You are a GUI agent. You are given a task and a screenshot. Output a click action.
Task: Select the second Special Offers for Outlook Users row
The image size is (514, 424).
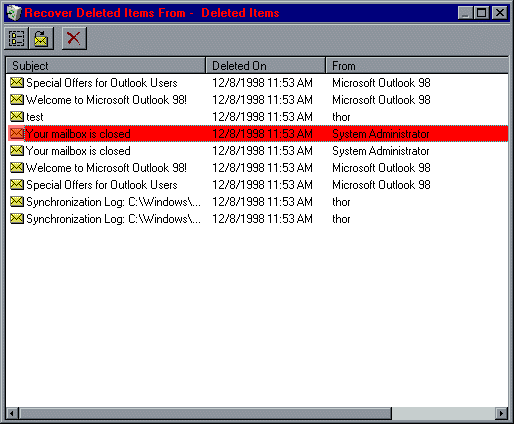pyautogui.click(x=257, y=185)
